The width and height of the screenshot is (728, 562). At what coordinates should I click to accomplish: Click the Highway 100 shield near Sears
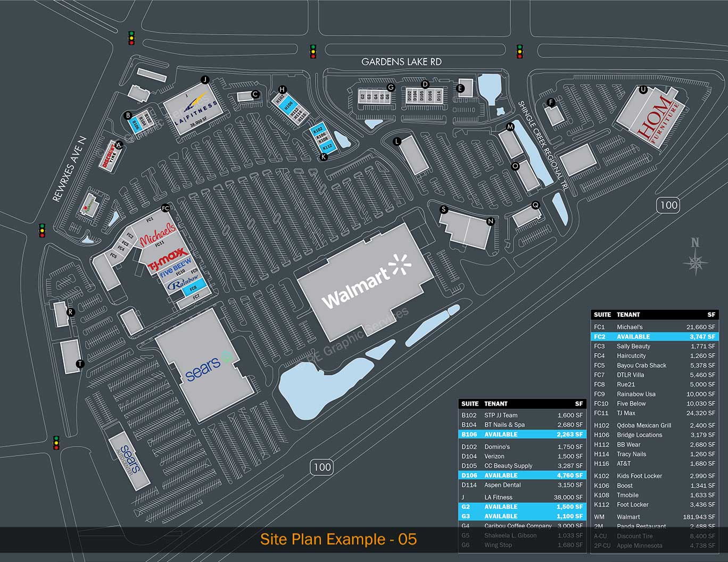click(x=321, y=467)
